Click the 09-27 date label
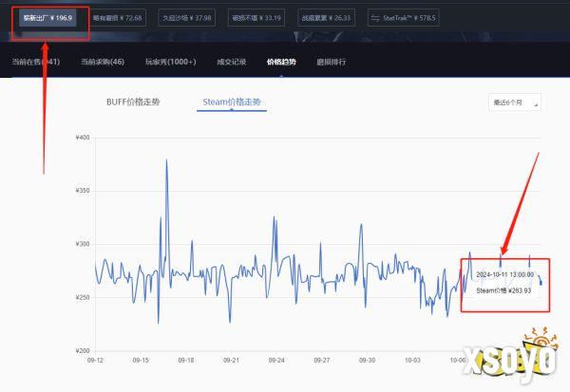The height and width of the screenshot is (392, 570). 322,360
